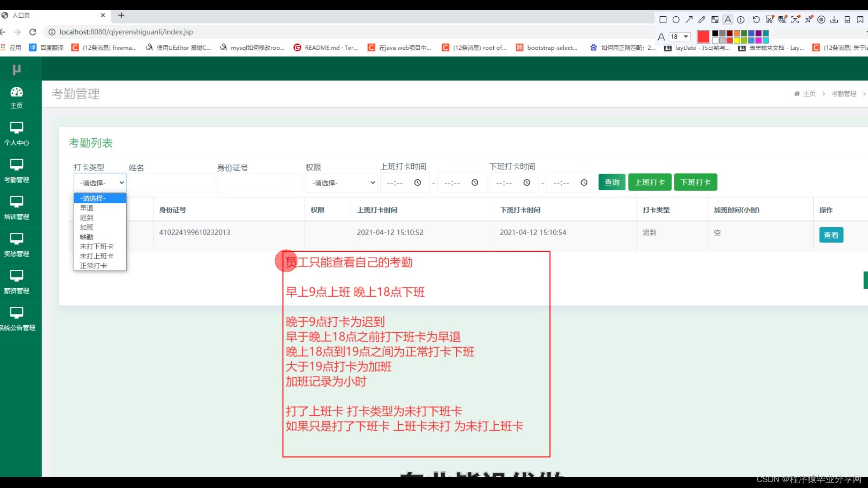The width and height of the screenshot is (868, 488).
Task: Click the download save screenshot icon
Action: 834,19
